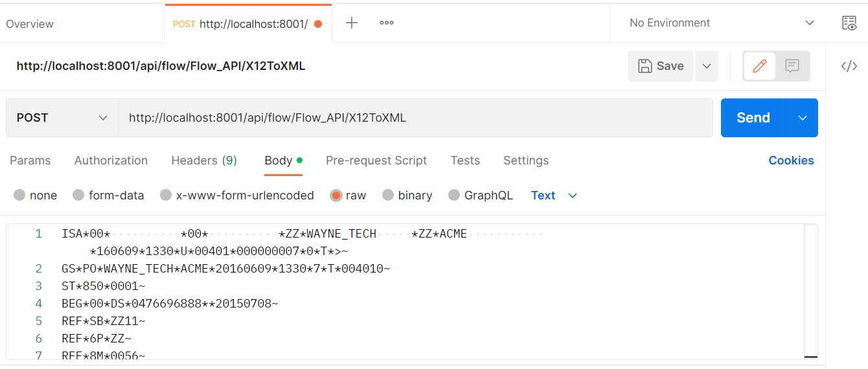
Task: Click the REF*SB*ZZ11~ line
Action: click(104, 321)
